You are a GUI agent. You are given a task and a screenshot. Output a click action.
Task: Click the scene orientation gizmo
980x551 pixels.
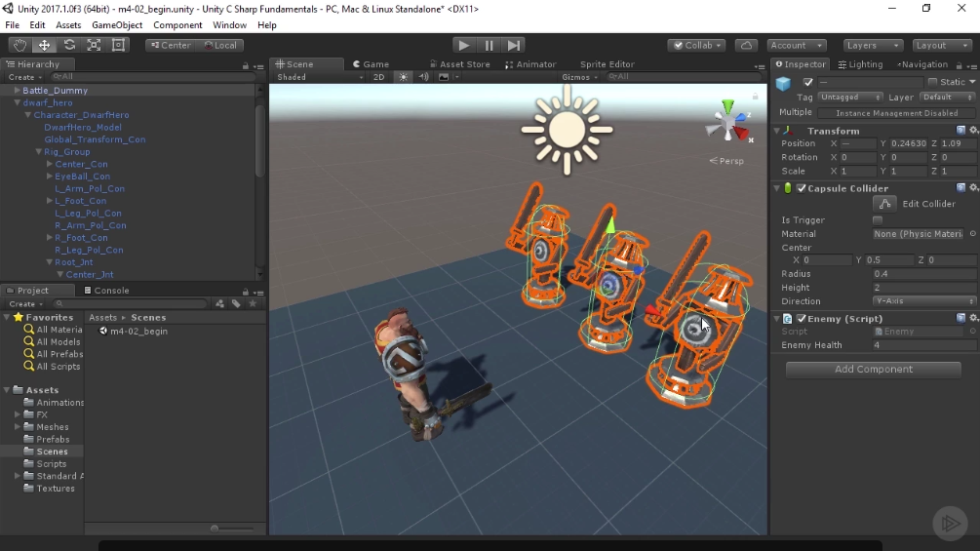tap(728, 123)
